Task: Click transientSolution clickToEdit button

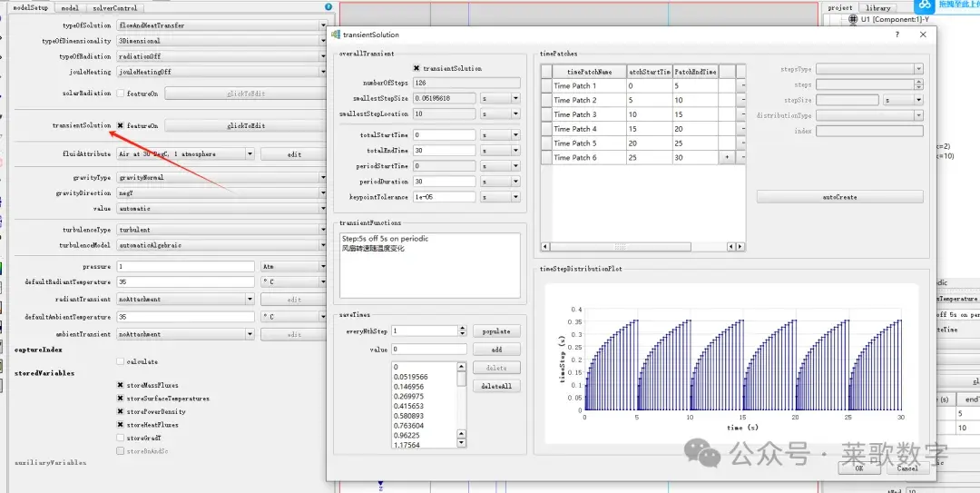Action: [x=246, y=126]
